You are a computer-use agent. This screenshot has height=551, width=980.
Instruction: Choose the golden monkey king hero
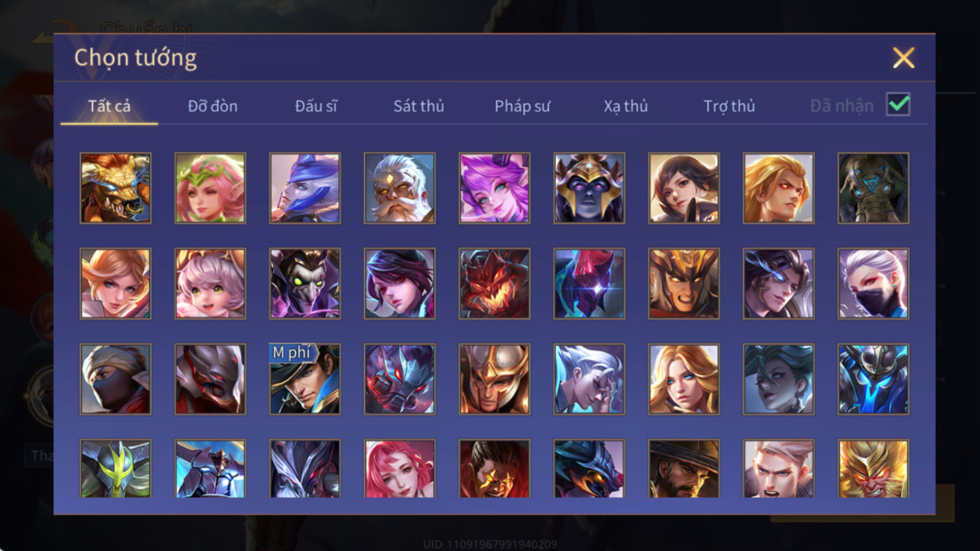873,469
